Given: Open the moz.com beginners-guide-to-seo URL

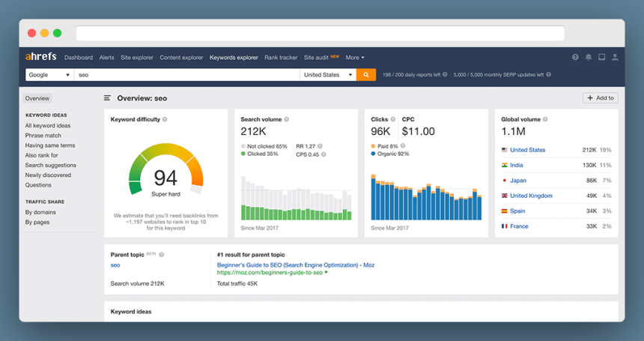Looking at the screenshot, I should click(x=270, y=272).
